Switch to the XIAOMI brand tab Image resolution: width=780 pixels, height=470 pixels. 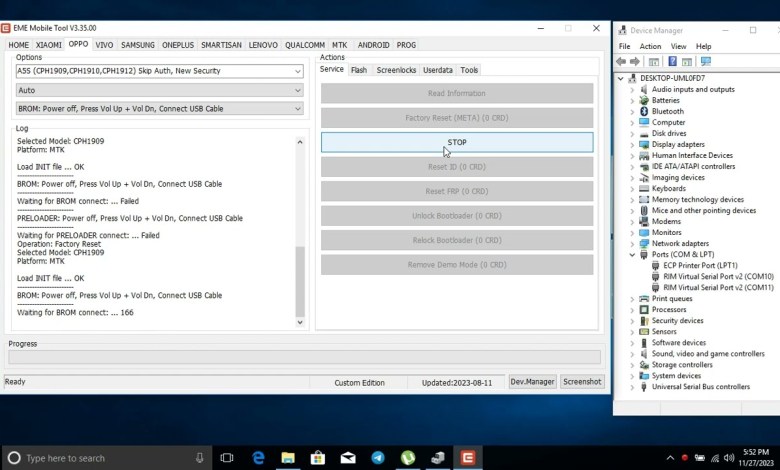48,45
